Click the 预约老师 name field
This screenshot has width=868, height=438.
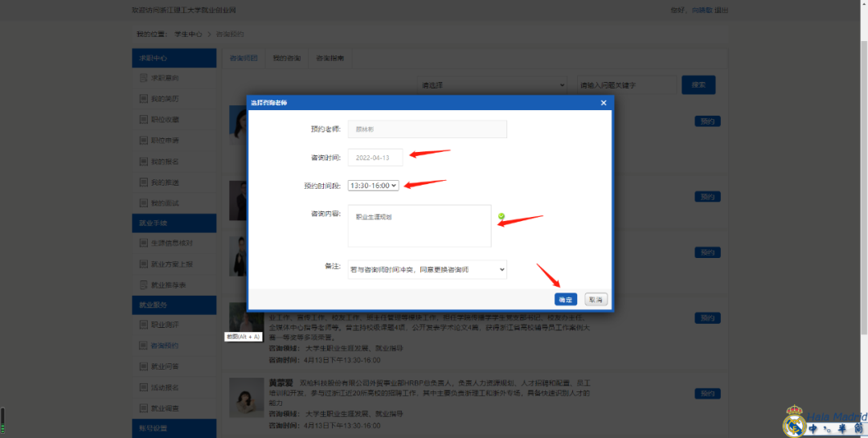(427, 129)
